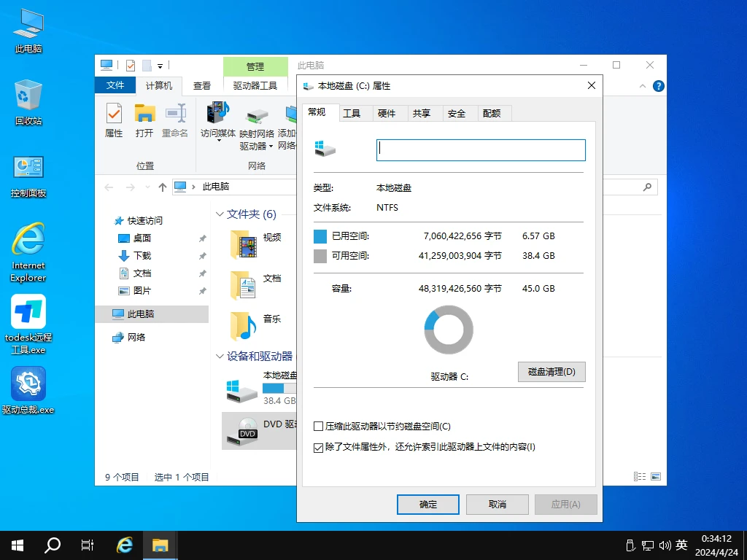Viewport: 747px width, 560px height.
Task: Open the 控制面板 desktop icon
Action: click(28, 176)
